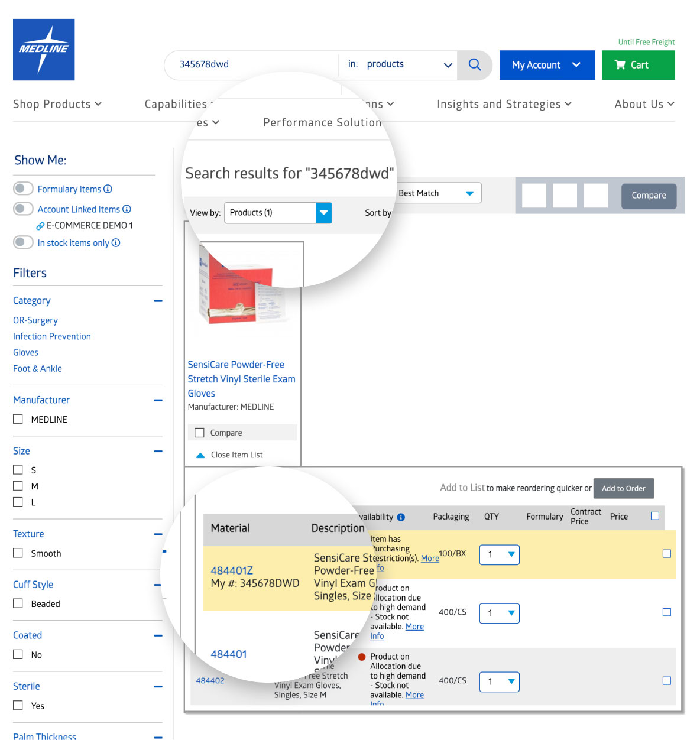Click the Formulary Items info icon
The image size is (700, 740).
tap(108, 189)
